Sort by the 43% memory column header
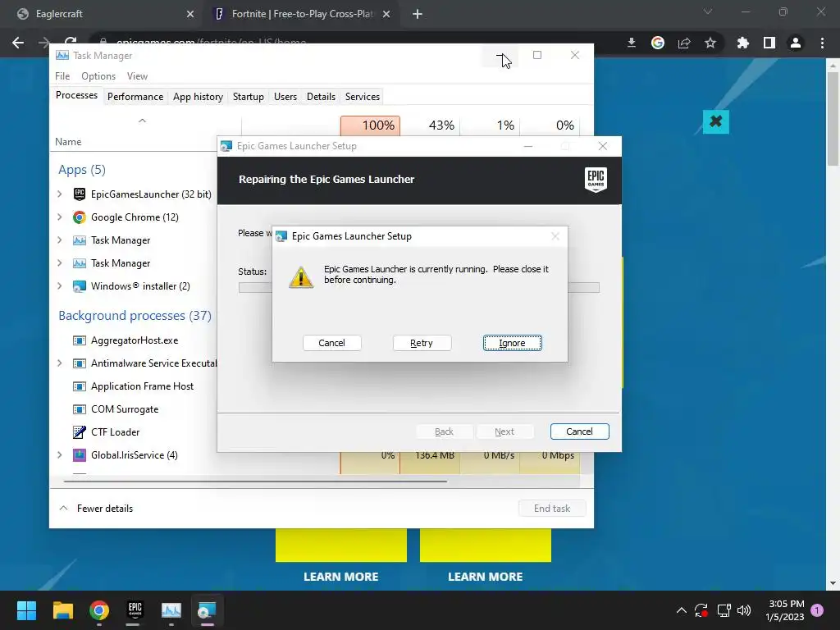The width and height of the screenshot is (840, 630). [x=430, y=126]
